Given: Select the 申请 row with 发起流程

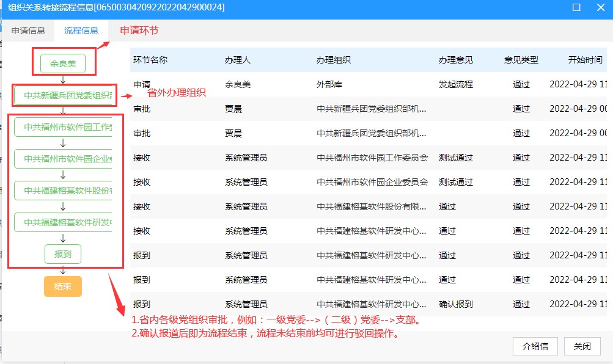Looking at the screenshot, I should pyautogui.click(x=367, y=84).
